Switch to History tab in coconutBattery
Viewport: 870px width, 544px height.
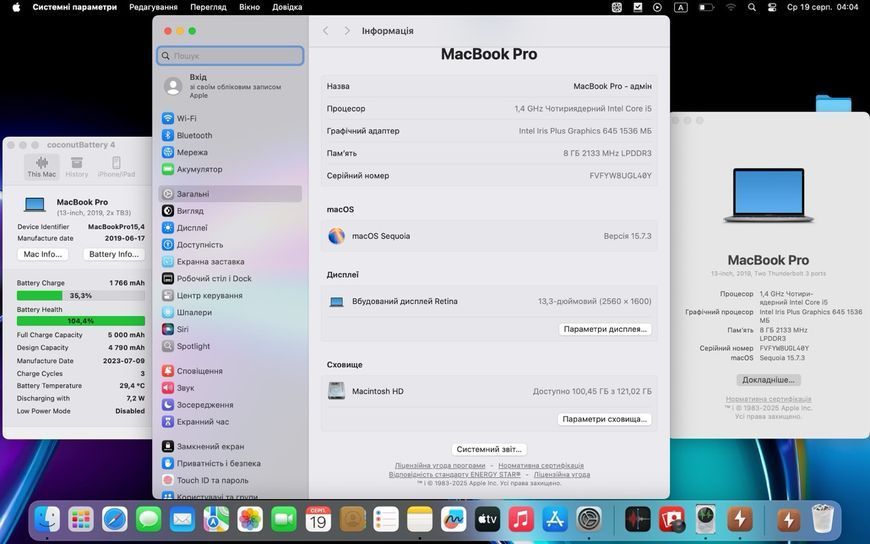click(77, 167)
